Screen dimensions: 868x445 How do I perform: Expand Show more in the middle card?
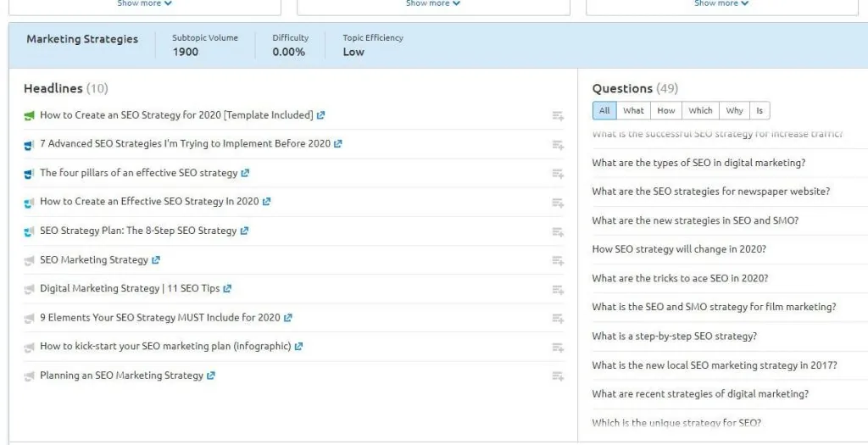pyautogui.click(x=433, y=3)
